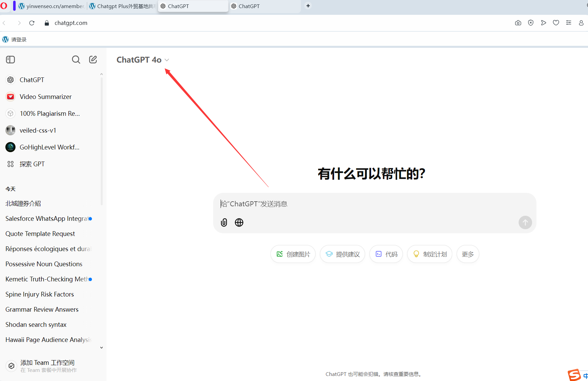Click the heart bookmark icon in address bar
This screenshot has height=381, width=588.
point(556,23)
